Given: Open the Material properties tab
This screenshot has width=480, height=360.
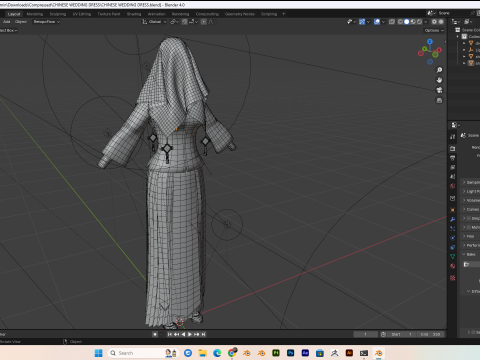Looking at the screenshot, I should click(x=452, y=266).
